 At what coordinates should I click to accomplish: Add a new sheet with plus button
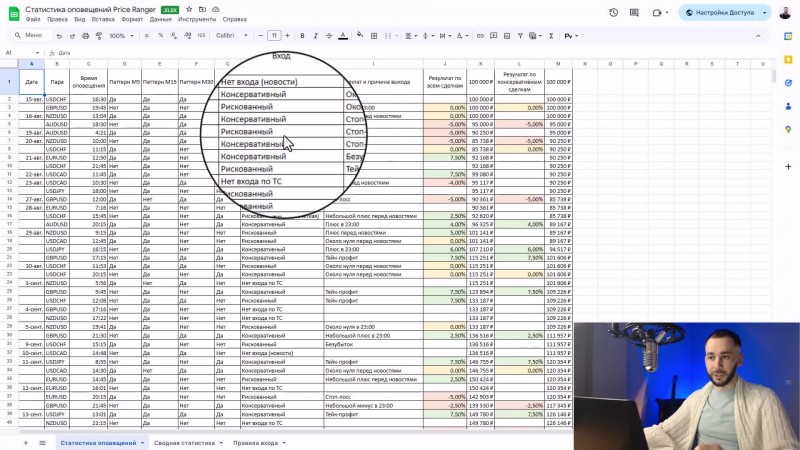(26, 443)
